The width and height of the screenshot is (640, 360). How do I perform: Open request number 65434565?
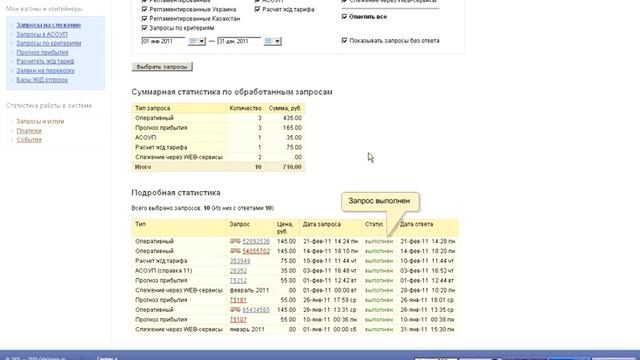tap(256, 310)
